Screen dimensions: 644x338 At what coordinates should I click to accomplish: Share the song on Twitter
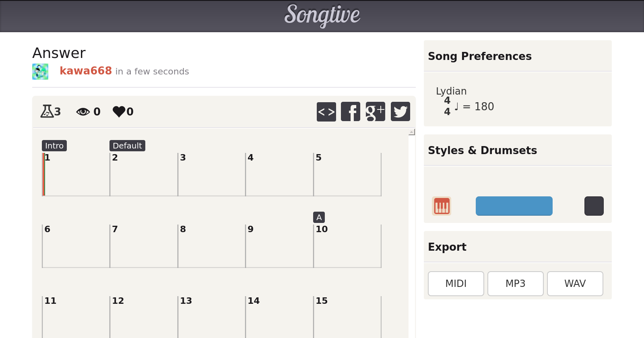click(400, 111)
